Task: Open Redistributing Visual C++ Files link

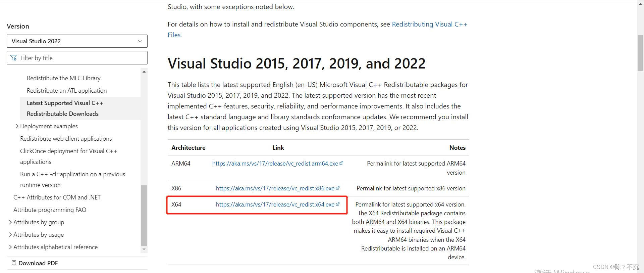Action: click(x=318, y=30)
